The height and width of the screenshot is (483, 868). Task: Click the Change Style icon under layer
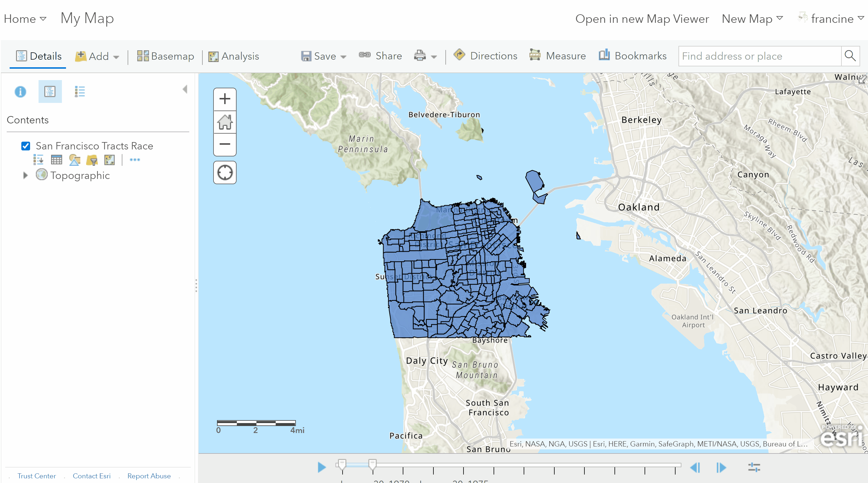tap(74, 160)
